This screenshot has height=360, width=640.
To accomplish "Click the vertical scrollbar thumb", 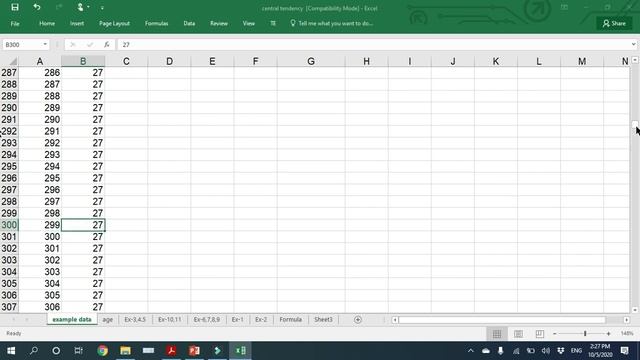I will (x=635, y=124).
